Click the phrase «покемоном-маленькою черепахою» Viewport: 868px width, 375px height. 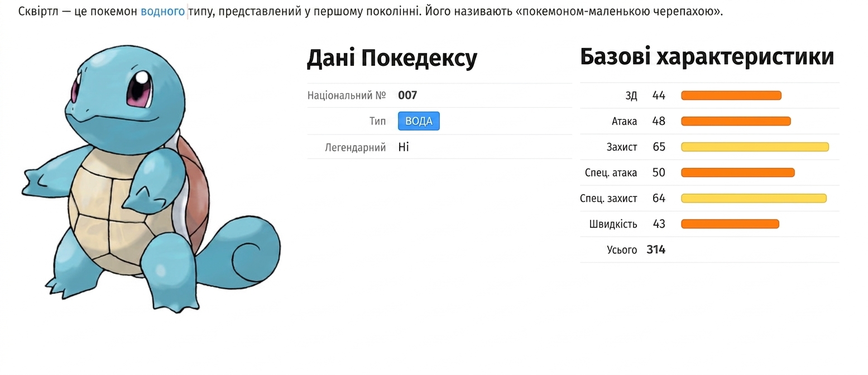pos(618,12)
